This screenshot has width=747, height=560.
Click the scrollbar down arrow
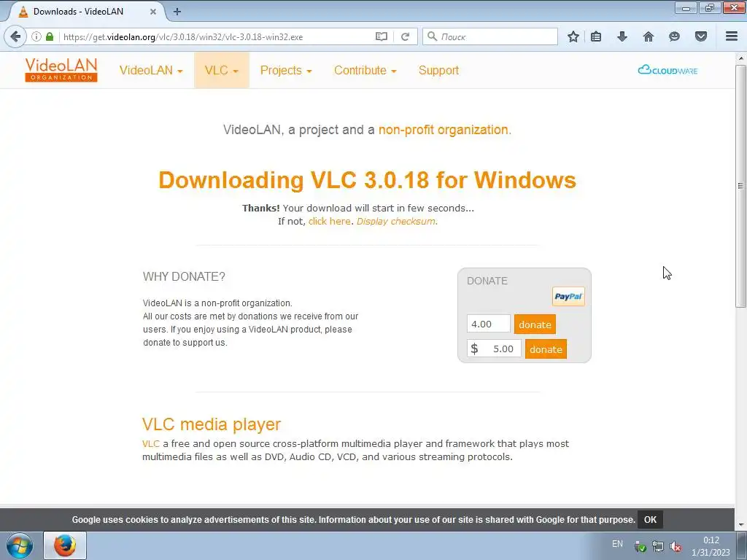click(x=740, y=525)
